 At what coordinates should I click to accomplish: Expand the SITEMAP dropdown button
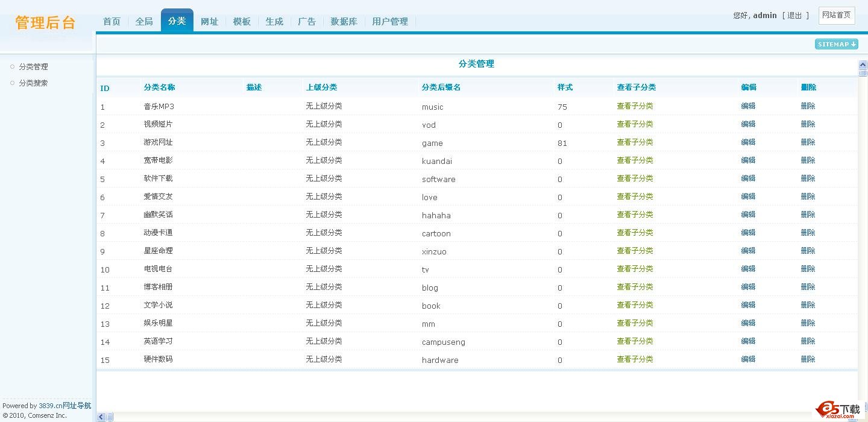(836, 44)
